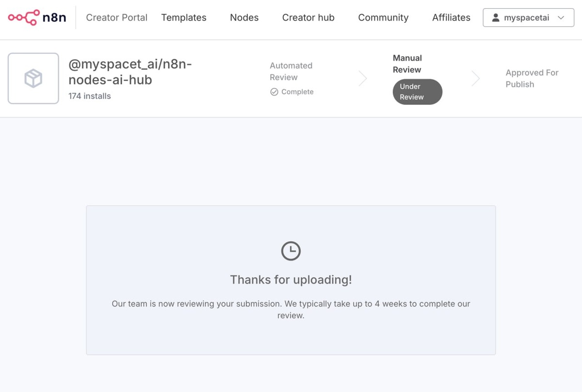
Task: Click the account dropdown chevron
Action: pos(561,18)
